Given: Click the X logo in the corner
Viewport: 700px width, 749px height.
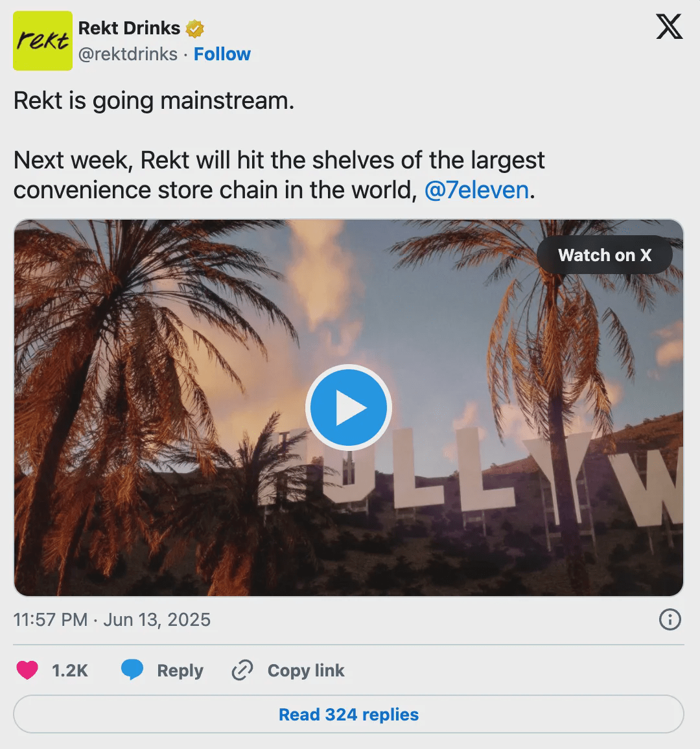Looking at the screenshot, I should click(669, 27).
